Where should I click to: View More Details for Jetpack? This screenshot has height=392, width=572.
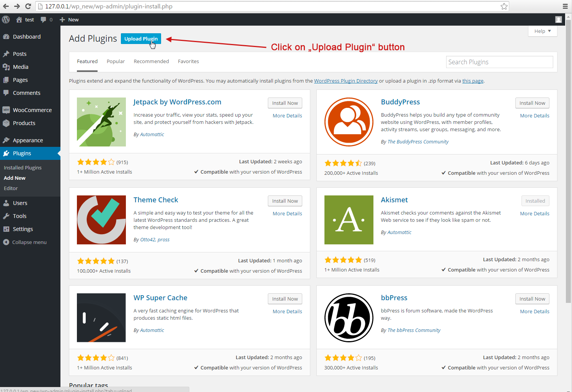[x=287, y=115]
